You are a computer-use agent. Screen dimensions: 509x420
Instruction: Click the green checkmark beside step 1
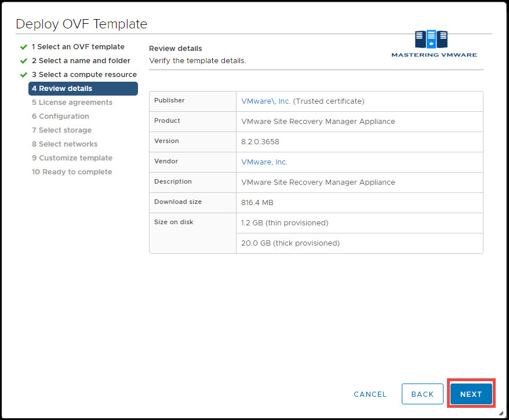pos(24,47)
